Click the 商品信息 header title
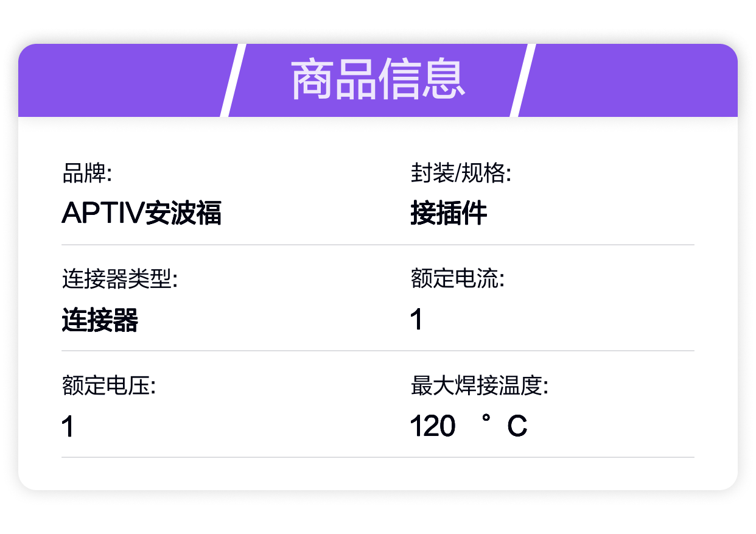Image resolution: width=756 pixels, height=534 pixels. tap(378, 80)
